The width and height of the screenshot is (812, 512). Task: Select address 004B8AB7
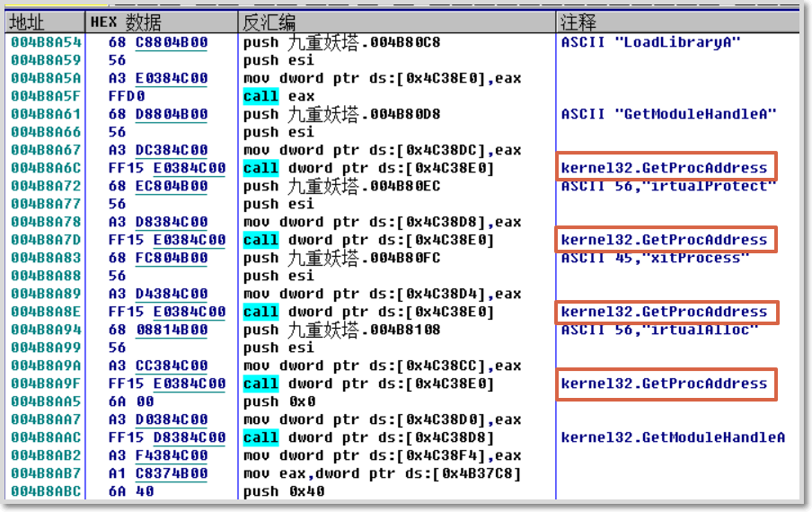46,473
